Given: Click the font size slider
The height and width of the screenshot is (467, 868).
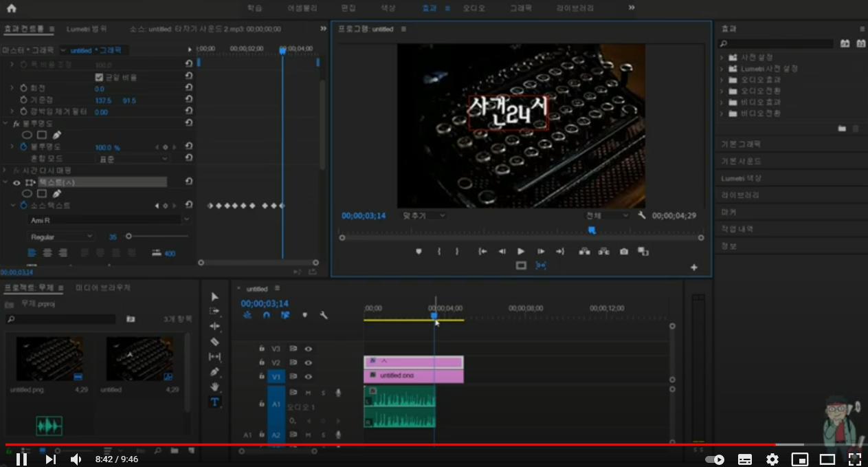Looking at the screenshot, I should pos(129,237).
